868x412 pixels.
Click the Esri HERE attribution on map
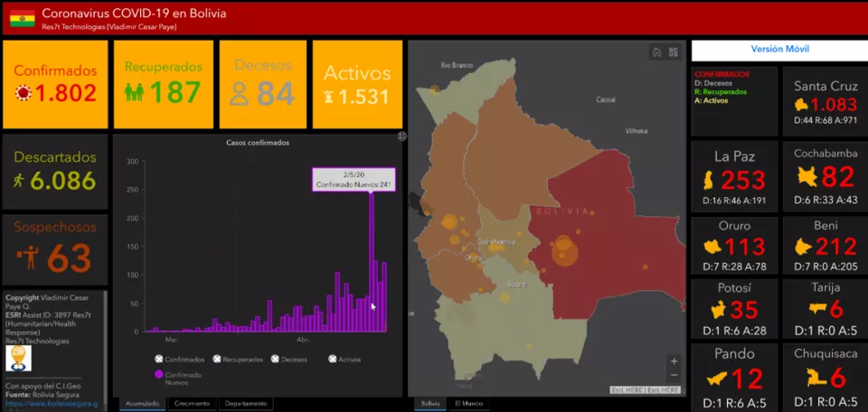tap(646, 390)
